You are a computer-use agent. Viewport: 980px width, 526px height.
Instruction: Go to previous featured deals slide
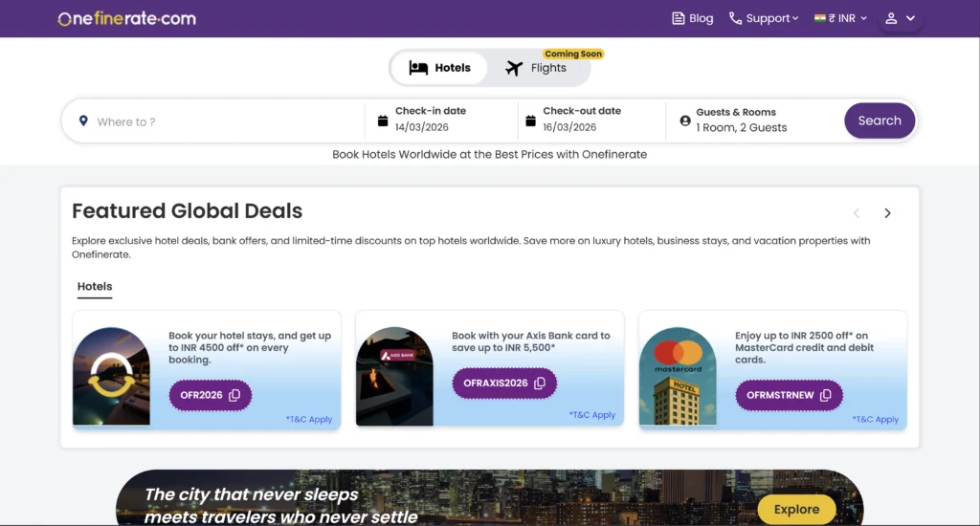pos(857,213)
